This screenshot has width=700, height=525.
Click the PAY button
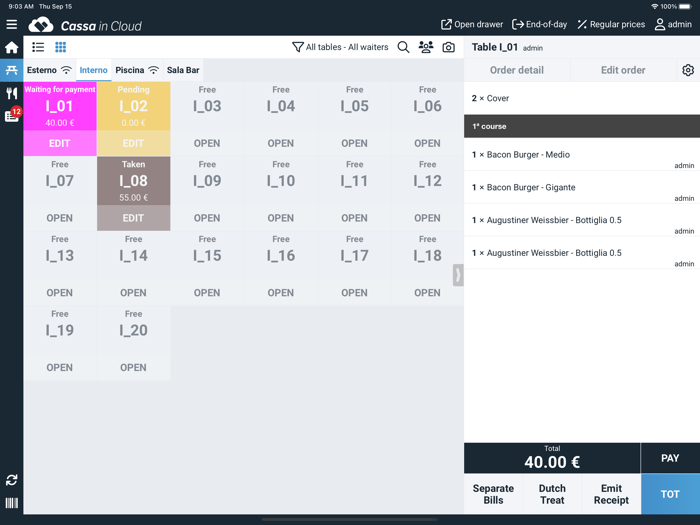coord(670,458)
